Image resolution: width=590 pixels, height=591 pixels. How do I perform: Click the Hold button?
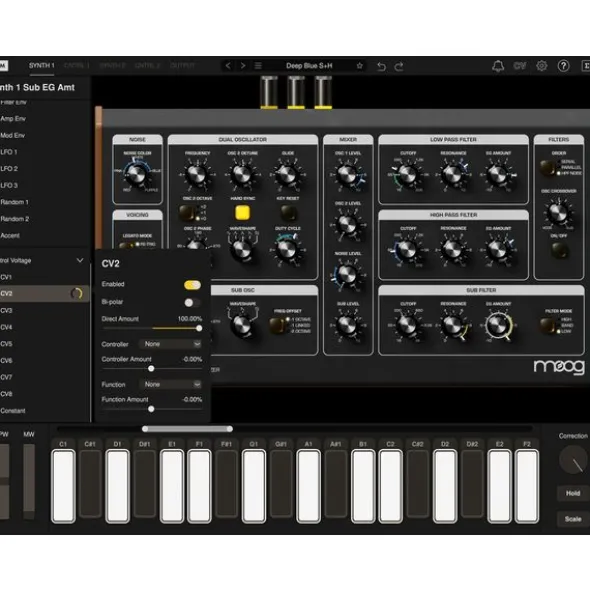pyautogui.click(x=573, y=493)
